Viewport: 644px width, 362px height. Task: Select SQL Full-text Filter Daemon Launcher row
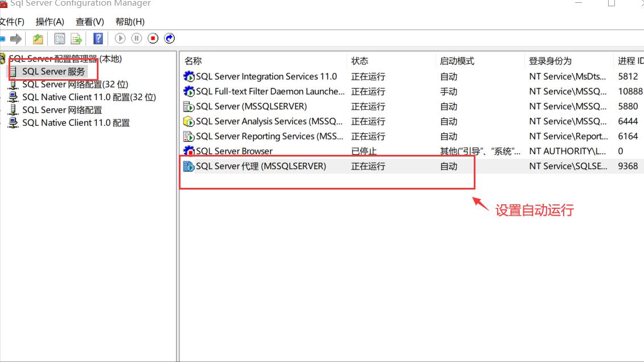tap(412, 92)
